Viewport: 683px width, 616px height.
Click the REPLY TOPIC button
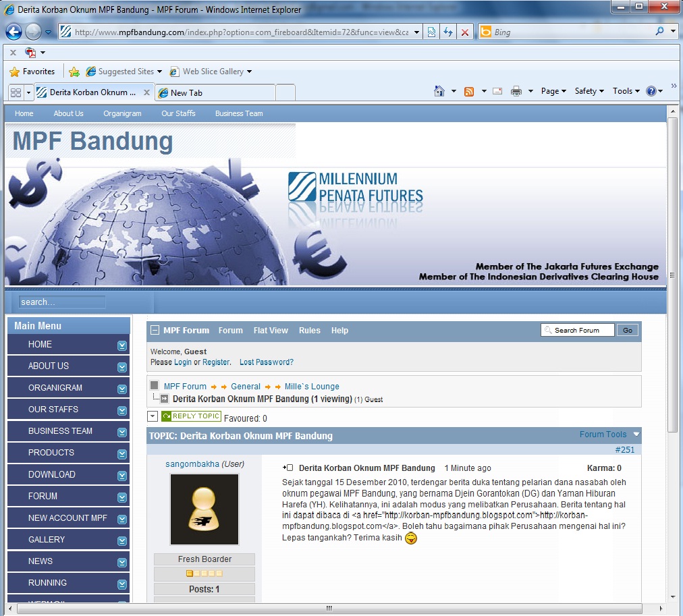(191, 416)
